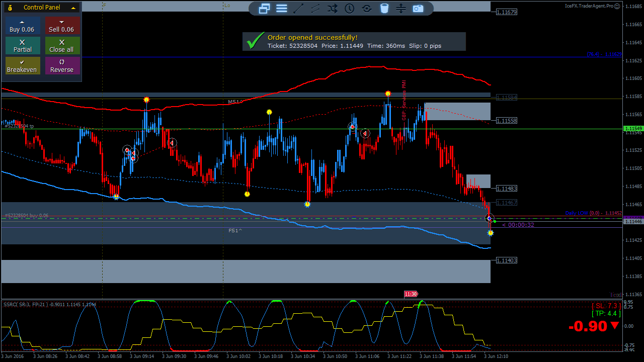Screen dimensions: 644x362
Task: Click the Close all button
Action: [62, 46]
